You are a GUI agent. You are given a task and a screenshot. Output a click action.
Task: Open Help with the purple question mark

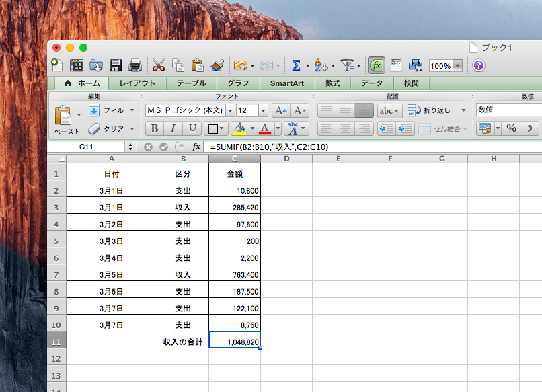pyautogui.click(x=479, y=65)
